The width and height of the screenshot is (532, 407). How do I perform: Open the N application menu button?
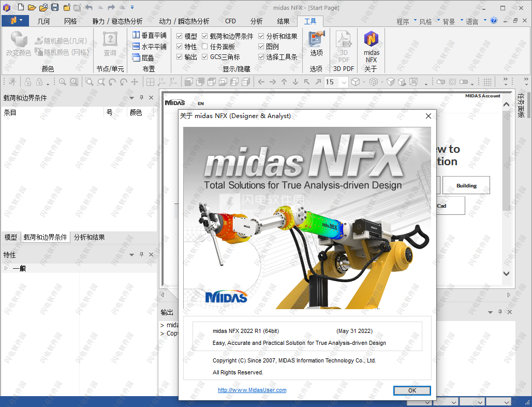[16, 20]
